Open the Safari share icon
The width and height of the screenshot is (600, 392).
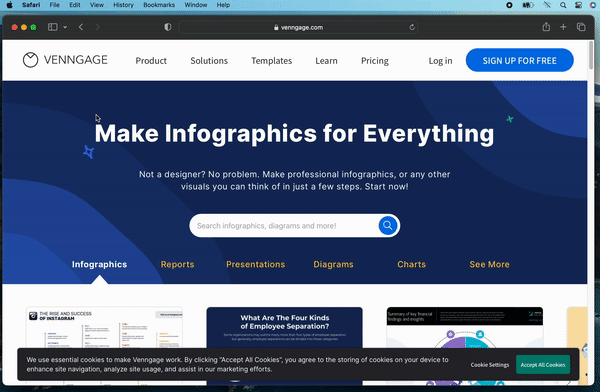[546, 27]
